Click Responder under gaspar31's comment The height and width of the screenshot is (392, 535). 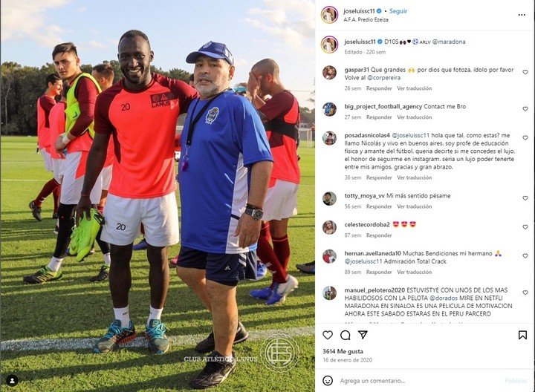379,88
